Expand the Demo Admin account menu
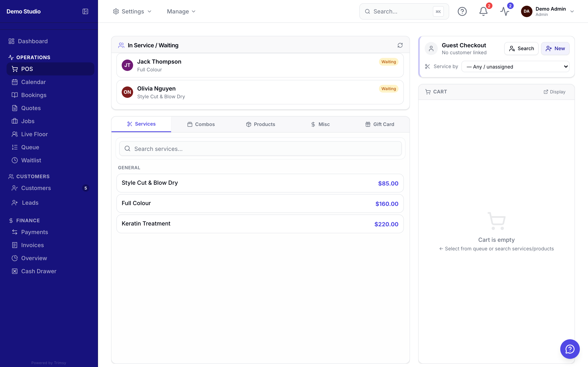Image resolution: width=588 pixels, height=367 pixels. click(x=547, y=11)
